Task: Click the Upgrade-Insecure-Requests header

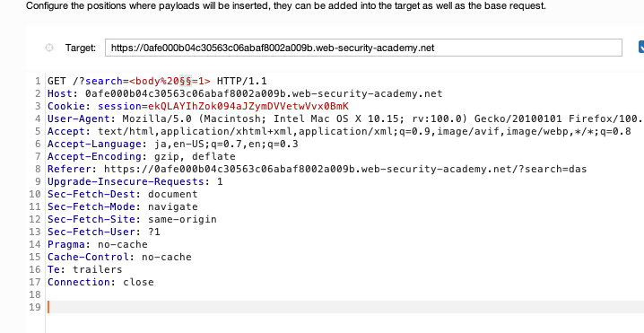Action: click(135, 181)
